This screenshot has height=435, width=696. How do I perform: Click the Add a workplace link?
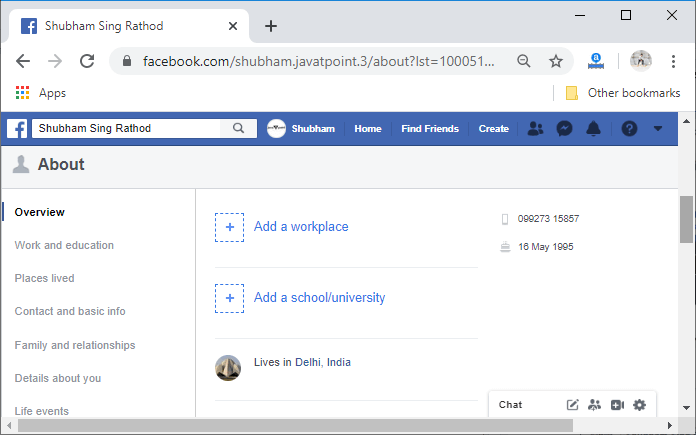point(301,226)
